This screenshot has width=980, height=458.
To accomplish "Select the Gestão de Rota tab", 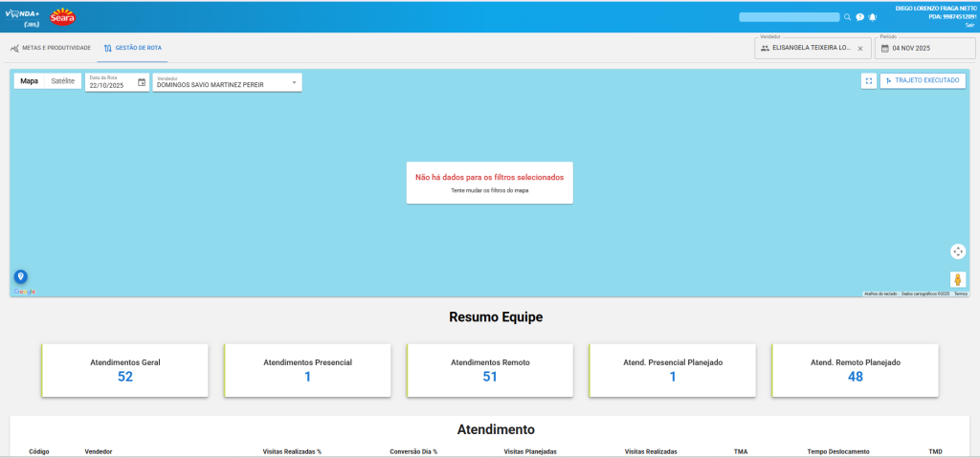I will (132, 47).
